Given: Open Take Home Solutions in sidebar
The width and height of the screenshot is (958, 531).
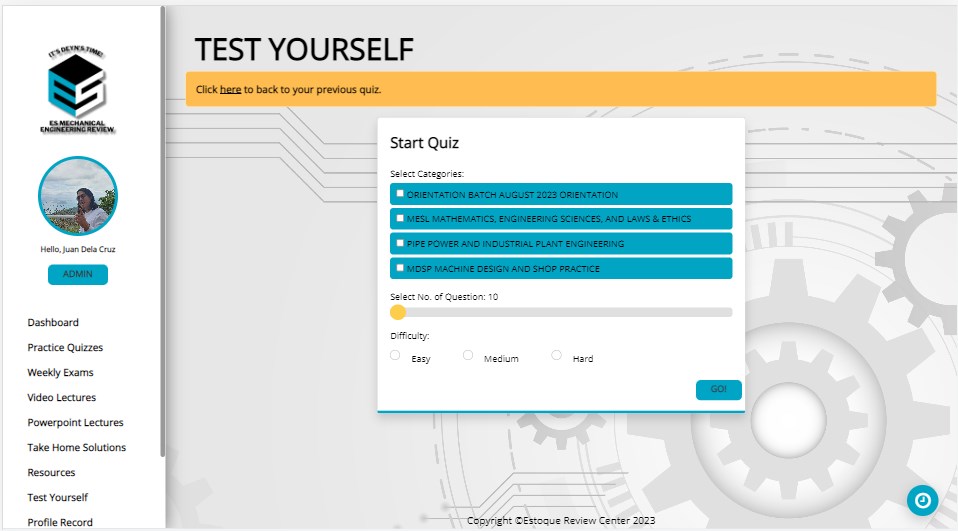Looking at the screenshot, I should [x=76, y=448].
